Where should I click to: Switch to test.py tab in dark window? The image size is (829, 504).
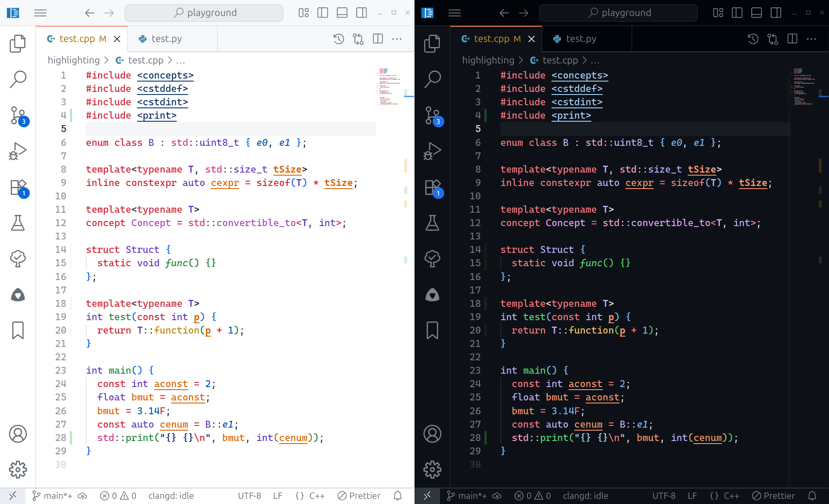[x=581, y=39]
